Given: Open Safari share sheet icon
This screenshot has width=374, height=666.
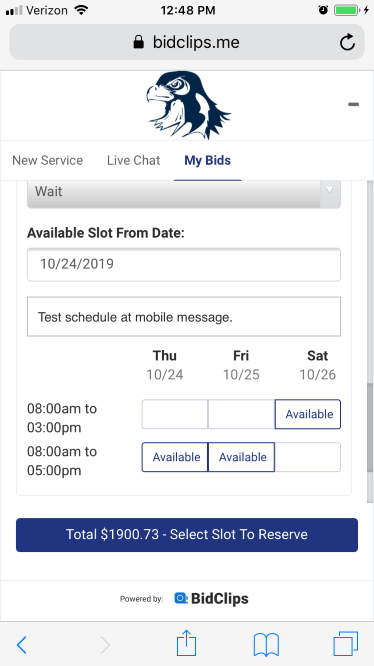Looking at the screenshot, I should click(x=186, y=643).
